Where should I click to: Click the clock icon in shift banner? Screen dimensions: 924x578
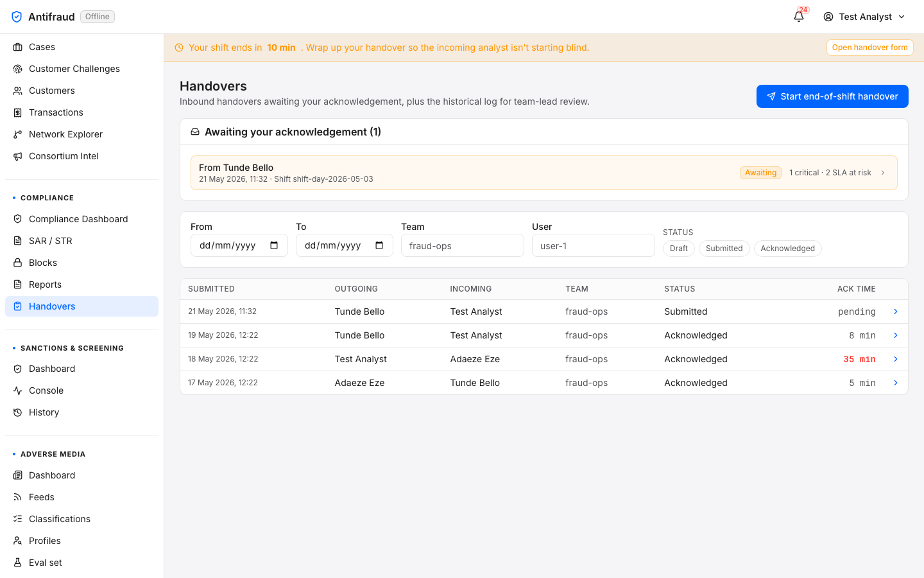click(x=179, y=48)
